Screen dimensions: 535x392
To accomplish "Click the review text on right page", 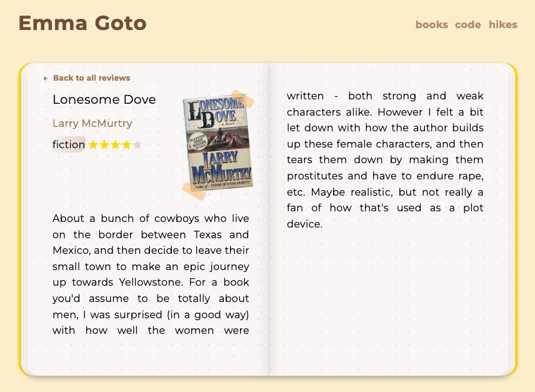I will point(385,160).
